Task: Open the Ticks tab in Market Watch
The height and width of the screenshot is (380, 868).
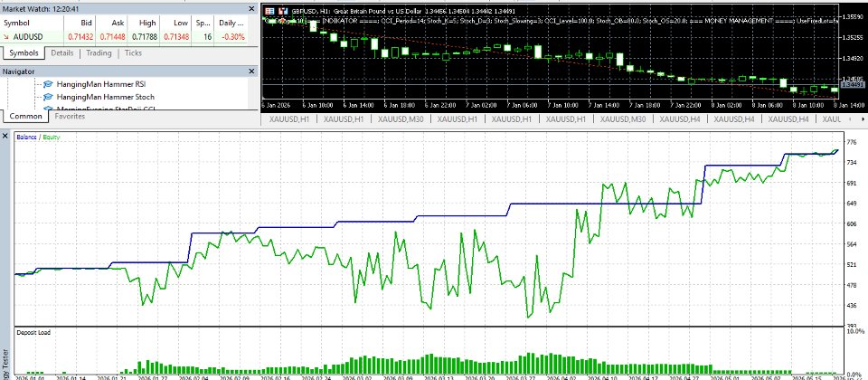Action: pos(133,53)
